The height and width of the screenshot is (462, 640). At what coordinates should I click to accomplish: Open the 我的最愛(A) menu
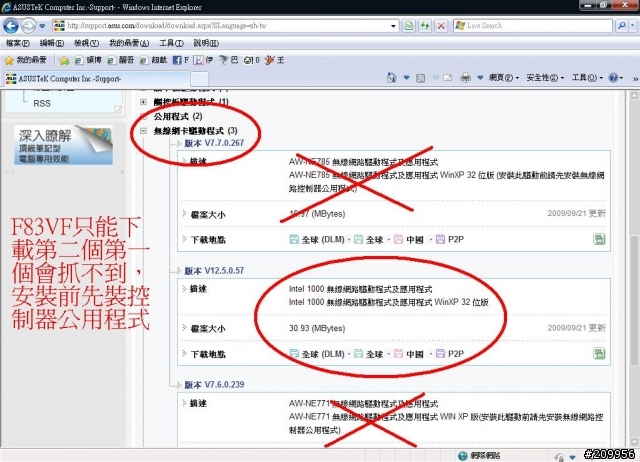[x=129, y=43]
